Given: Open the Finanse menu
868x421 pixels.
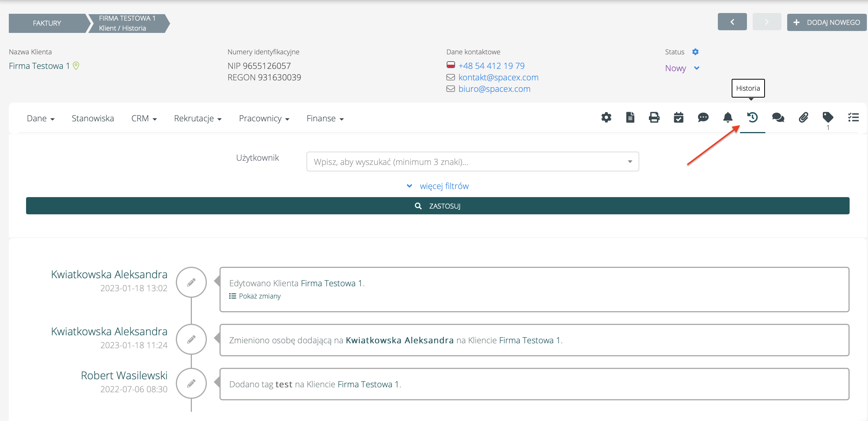Looking at the screenshot, I should (325, 119).
